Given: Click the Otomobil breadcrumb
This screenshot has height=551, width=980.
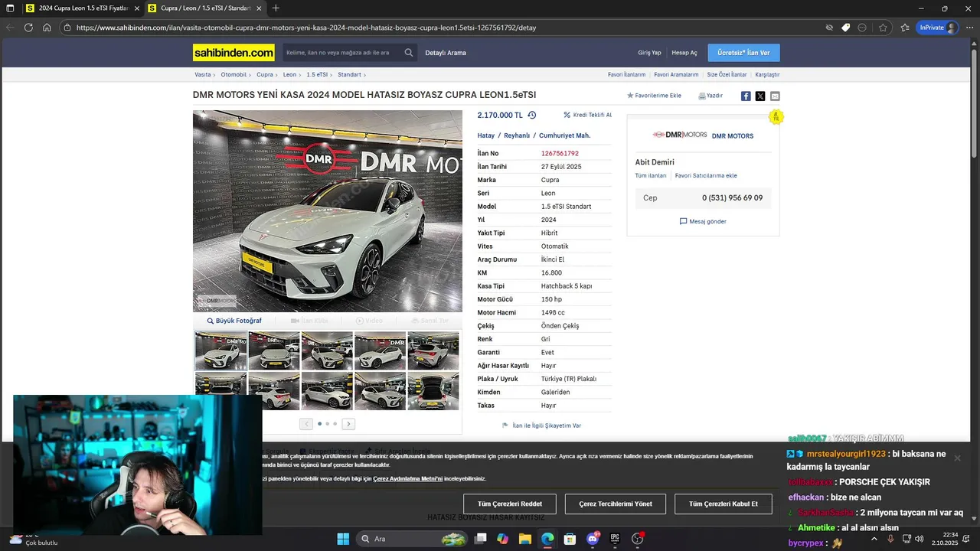Looking at the screenshot, I should pos(234,75).
